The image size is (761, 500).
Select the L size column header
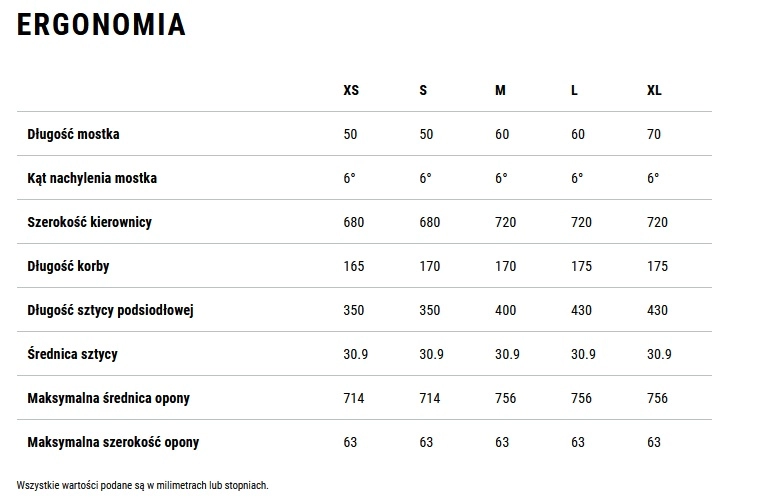tap(574, 90)
